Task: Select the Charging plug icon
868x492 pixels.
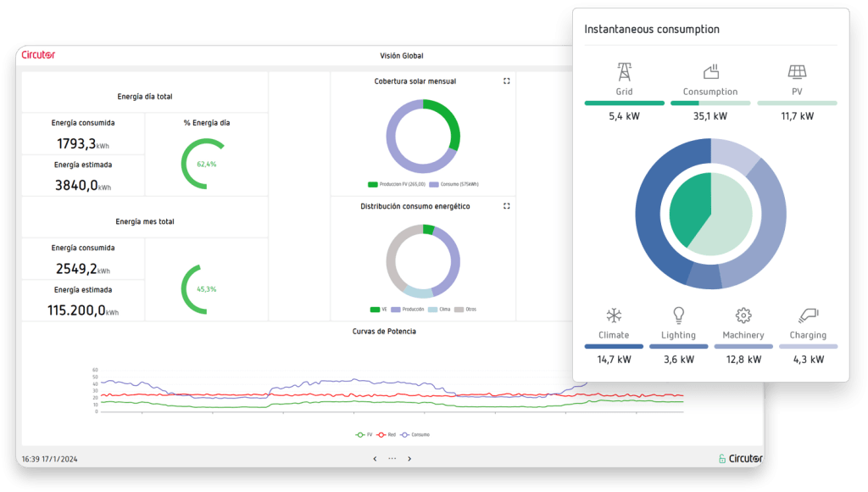Action: [808, 314]
